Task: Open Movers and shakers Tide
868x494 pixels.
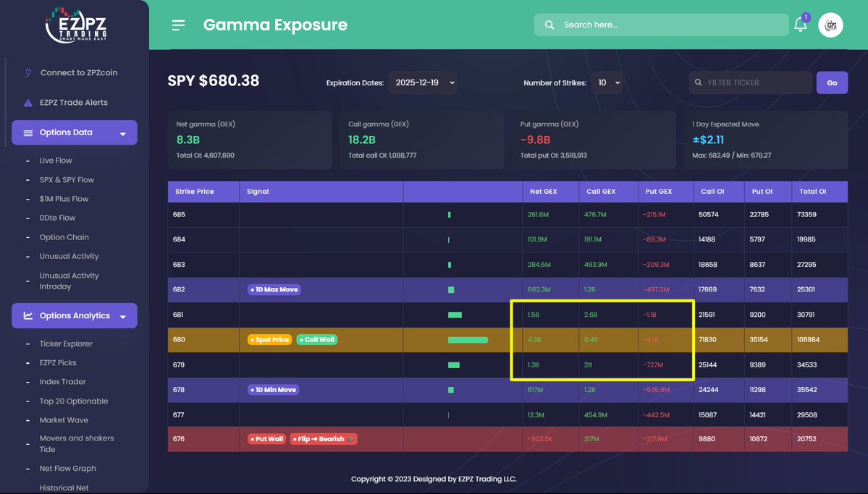Action: pos(77,443)
